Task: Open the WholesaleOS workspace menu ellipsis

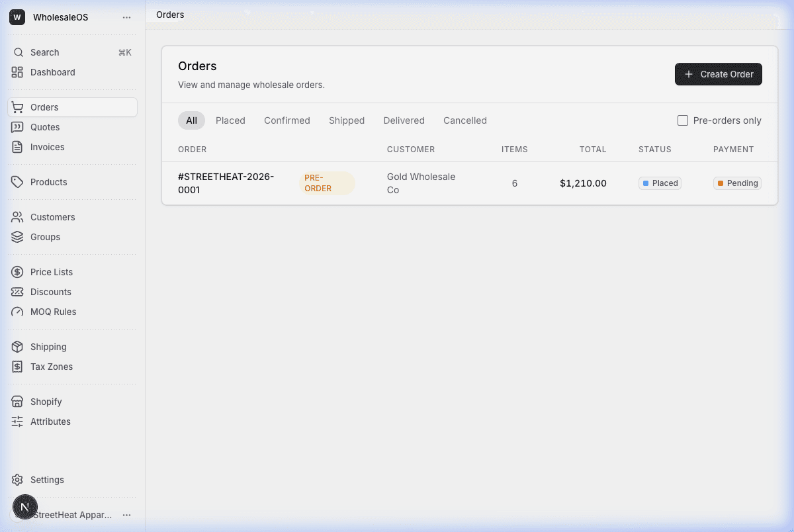Action: coord(126,17)
